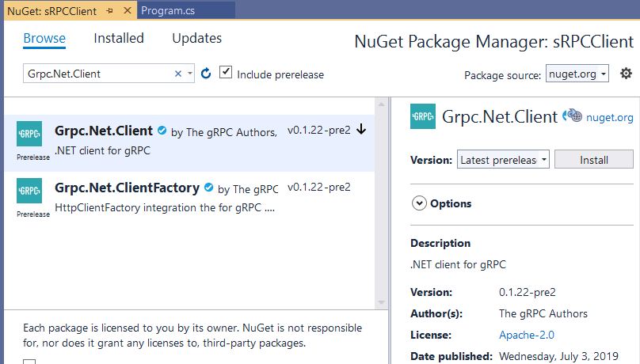Expand the Options section
Screen dimensions: 640x364
tap(419, 203)
